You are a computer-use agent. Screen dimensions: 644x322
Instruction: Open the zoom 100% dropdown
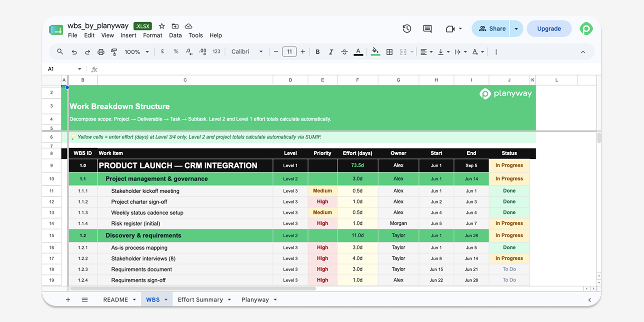click(x=137, y=52)
